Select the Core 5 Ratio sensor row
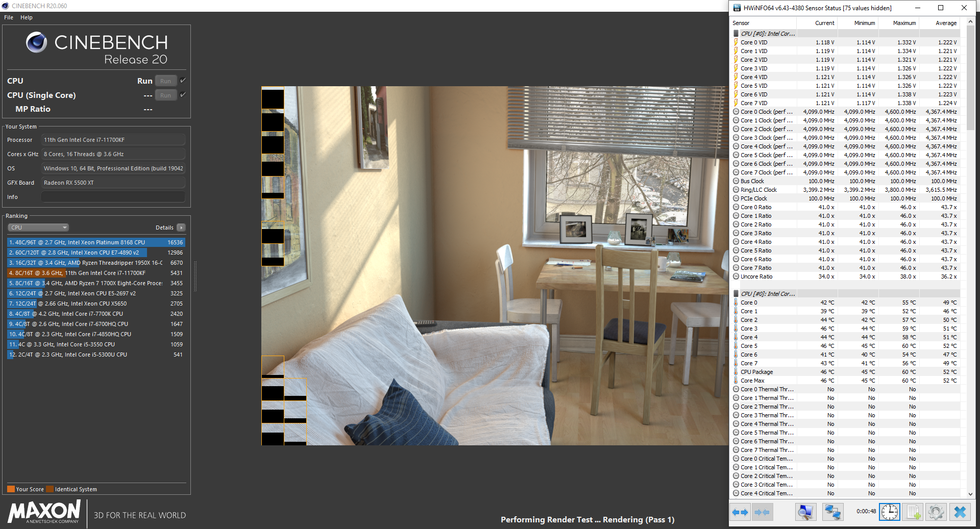This screenshot has width=980, height=529. tap(846, 250)
